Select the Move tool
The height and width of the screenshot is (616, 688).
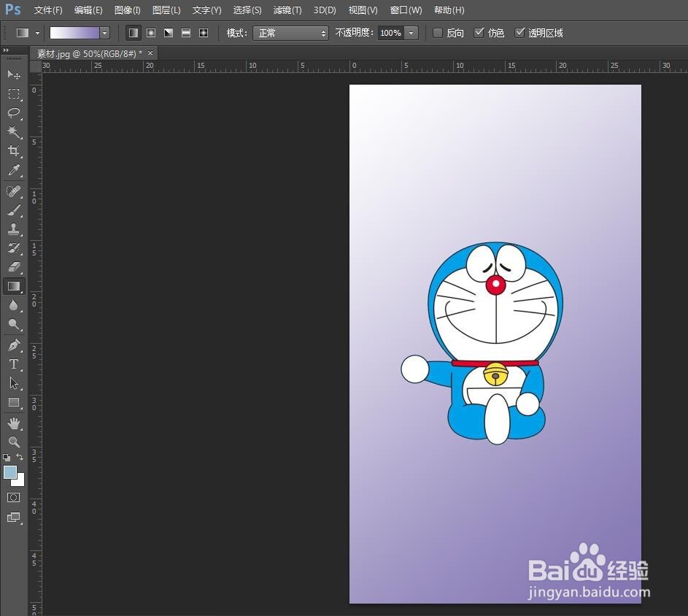[14, 74]
